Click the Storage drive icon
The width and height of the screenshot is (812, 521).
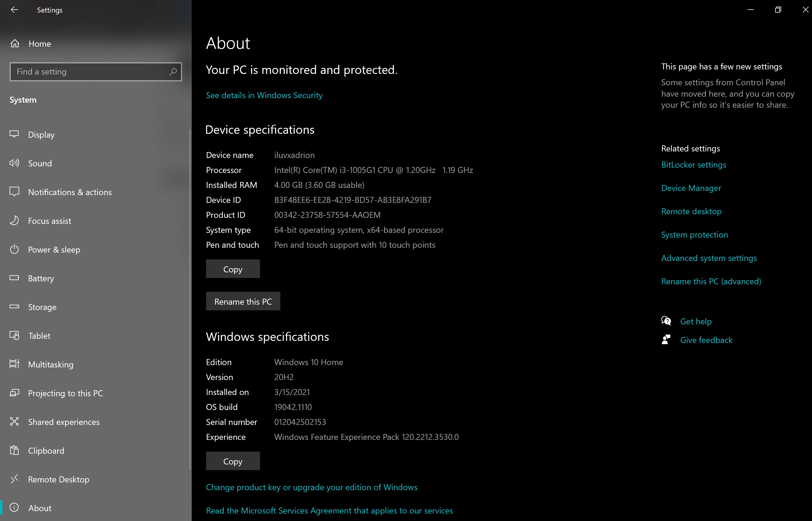(x=14, y=307)
